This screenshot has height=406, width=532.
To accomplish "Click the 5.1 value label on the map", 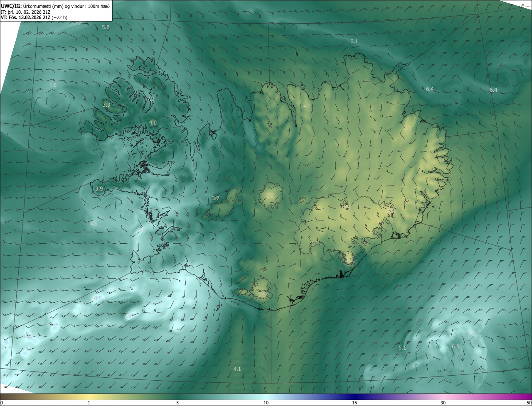I will pos(402,348).
